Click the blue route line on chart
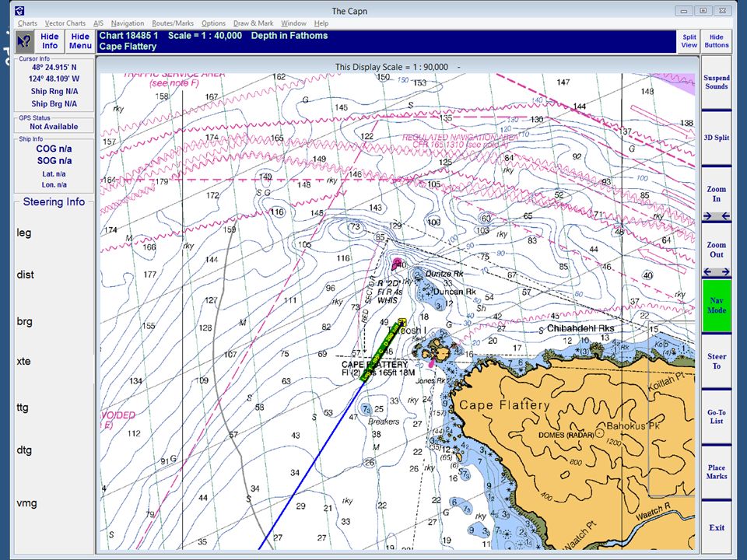 pos(312,466)
